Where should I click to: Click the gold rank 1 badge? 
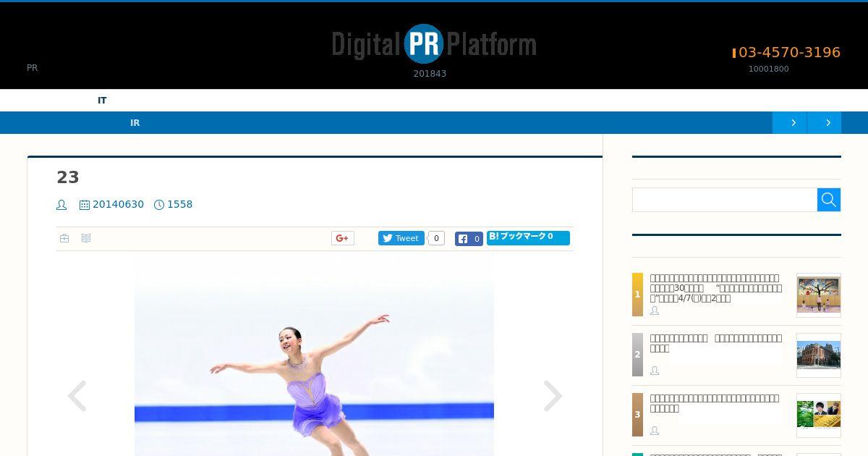[x=637, y=295]
